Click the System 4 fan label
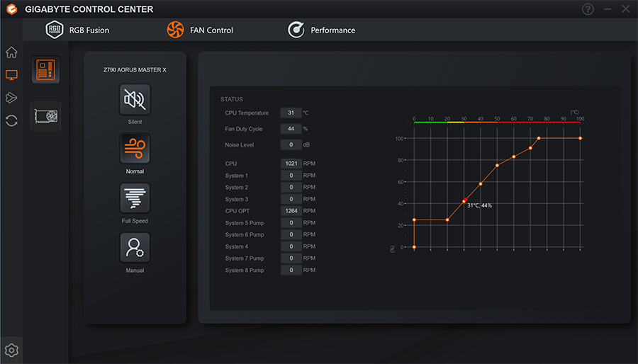Viewport: 638px width, 364px height. [x=236, y=246]
